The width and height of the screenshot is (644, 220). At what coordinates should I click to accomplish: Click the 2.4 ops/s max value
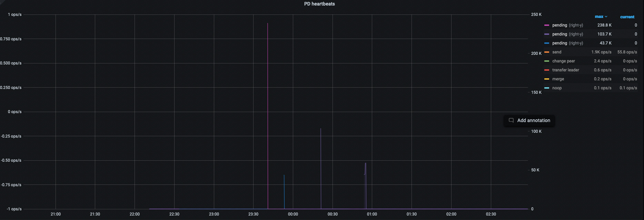pyautogui.click(x=603, y=61)
